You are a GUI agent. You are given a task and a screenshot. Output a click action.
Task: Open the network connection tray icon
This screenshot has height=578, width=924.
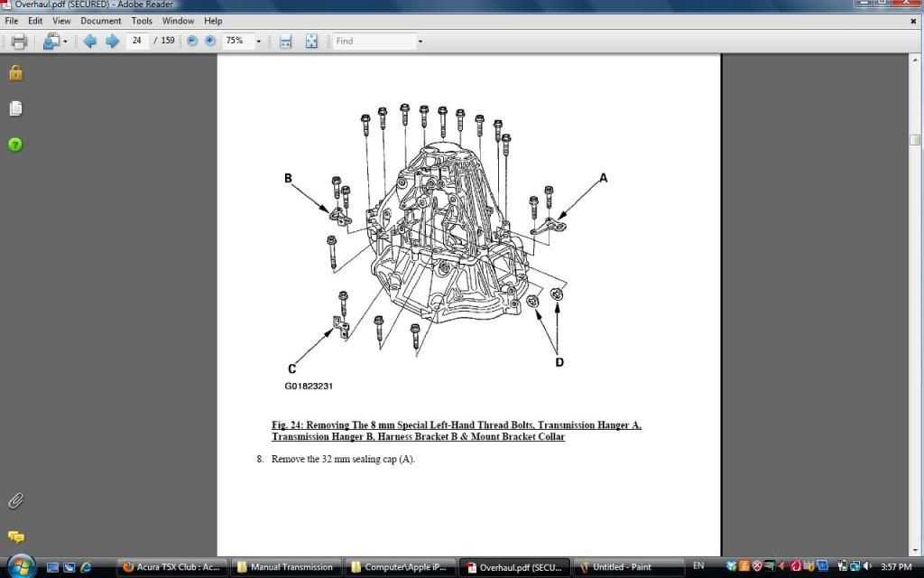[x=855, y=566]
